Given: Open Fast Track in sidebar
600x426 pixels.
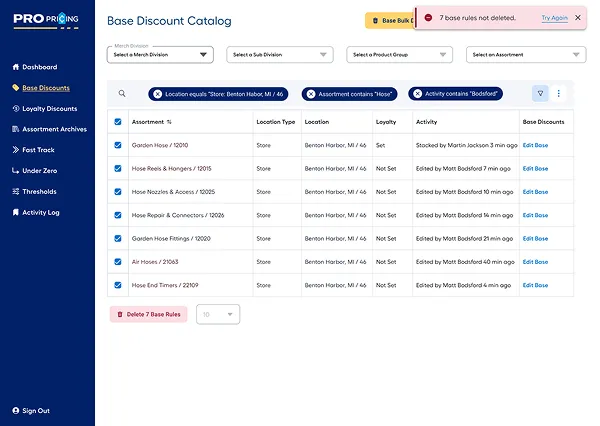Looking at the screenshot, I should pyautogui.click(x=38, y=150).
